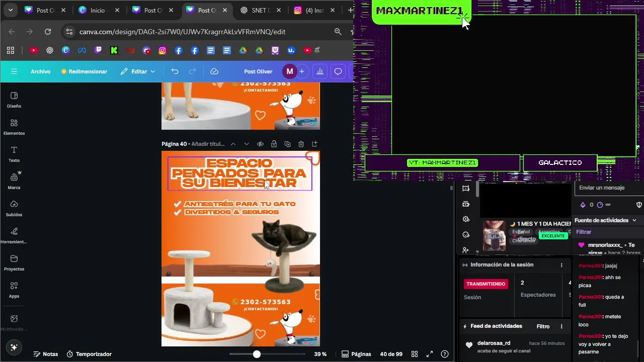Enter fullscreen presentation view
The width and height of the screenshot is (644, 362).
(x=430, y=354)
